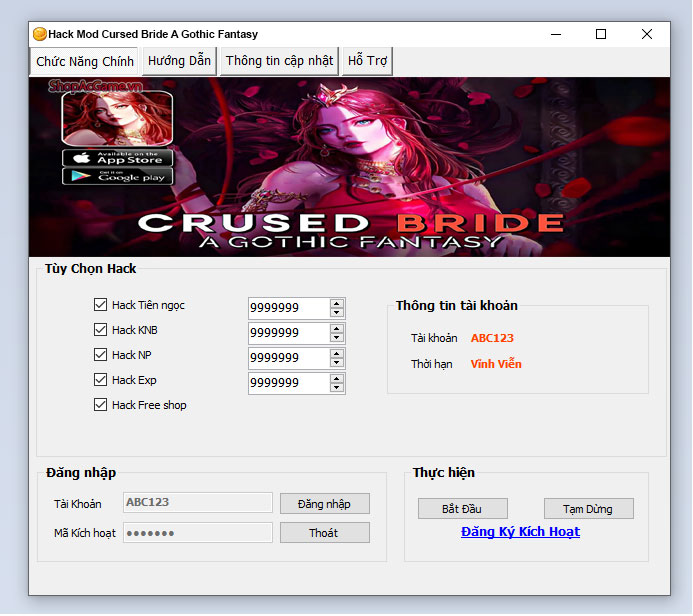Click the orange app icon in the title bar
693x616 pixels.
40,34
